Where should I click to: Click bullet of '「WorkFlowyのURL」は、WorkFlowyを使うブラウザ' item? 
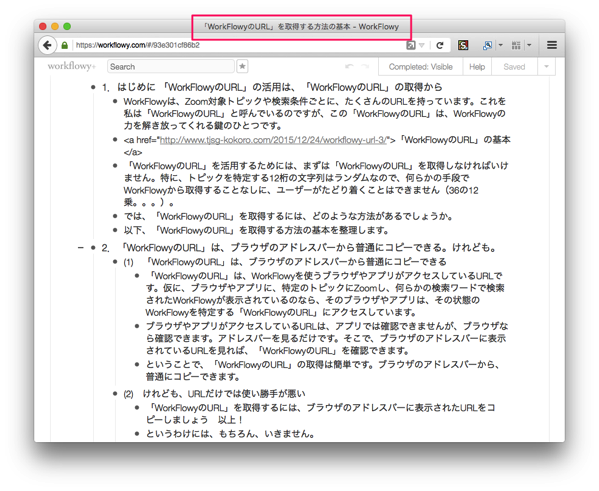(x=137, y=275)
